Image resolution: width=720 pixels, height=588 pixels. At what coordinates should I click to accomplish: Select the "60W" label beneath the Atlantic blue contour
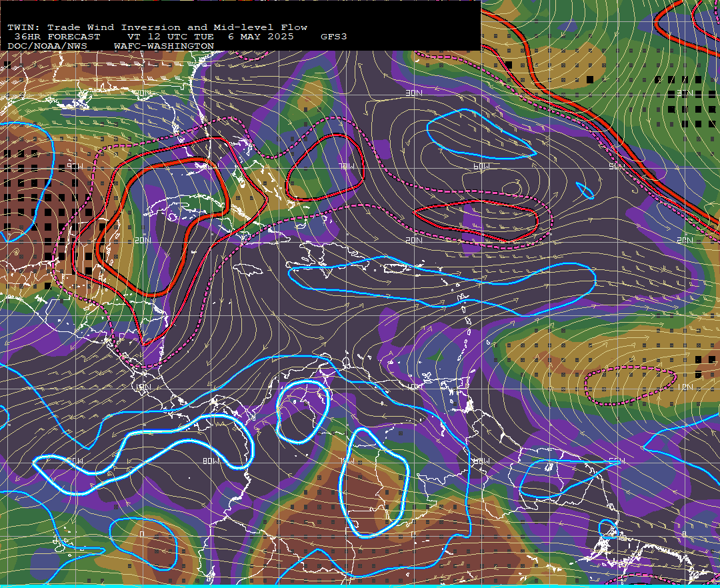tap(481, 166)
